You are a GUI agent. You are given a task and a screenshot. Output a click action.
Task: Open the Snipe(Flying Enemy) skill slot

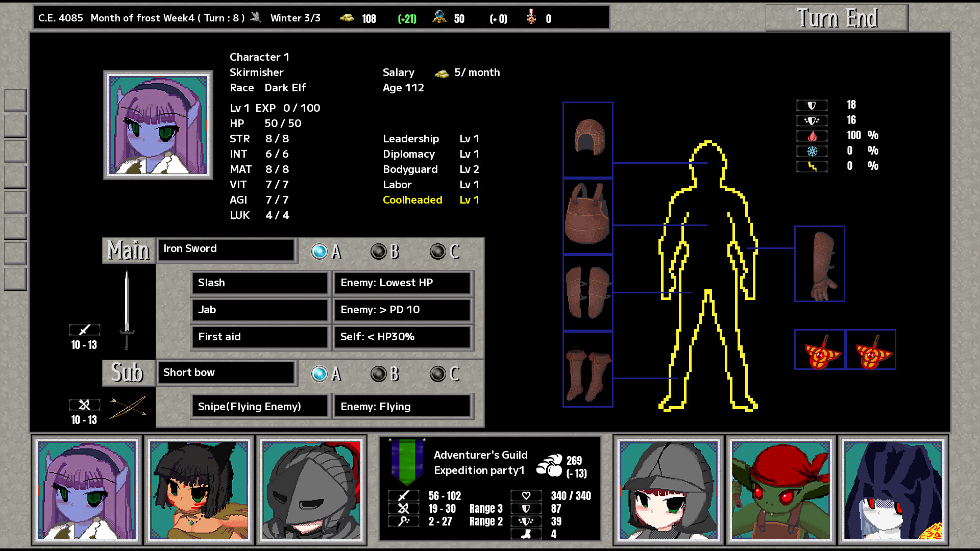coord(259,407)
